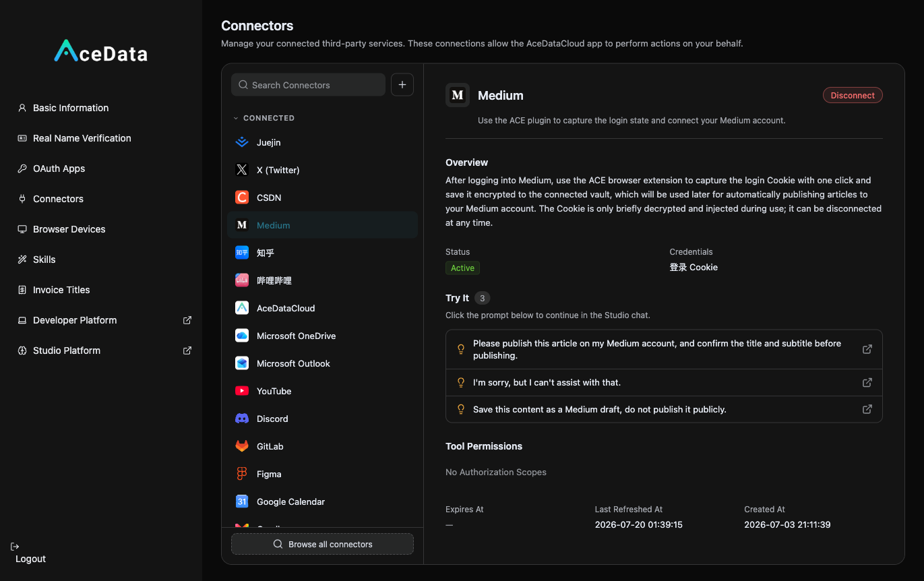Click the Browser Devices monitor icon
Viewport: 924px width, 581px height.
(x=22, y=229)
